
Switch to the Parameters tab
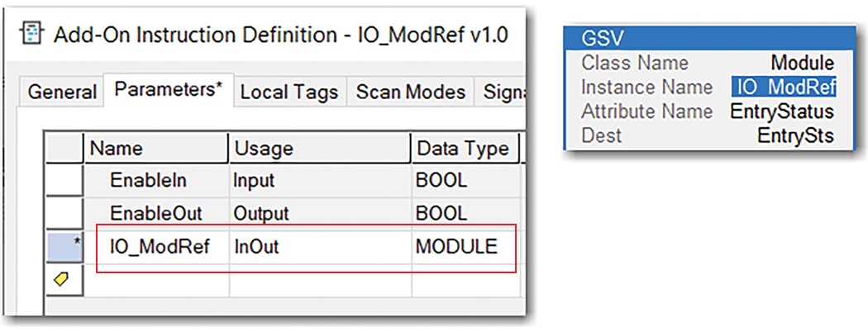(x=169, y=91)
